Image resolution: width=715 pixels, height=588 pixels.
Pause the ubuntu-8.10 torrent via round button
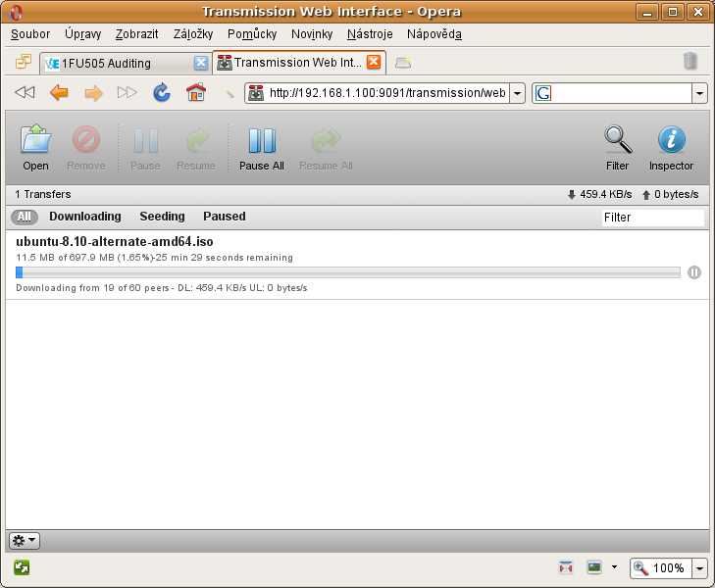tap(694, 272)
